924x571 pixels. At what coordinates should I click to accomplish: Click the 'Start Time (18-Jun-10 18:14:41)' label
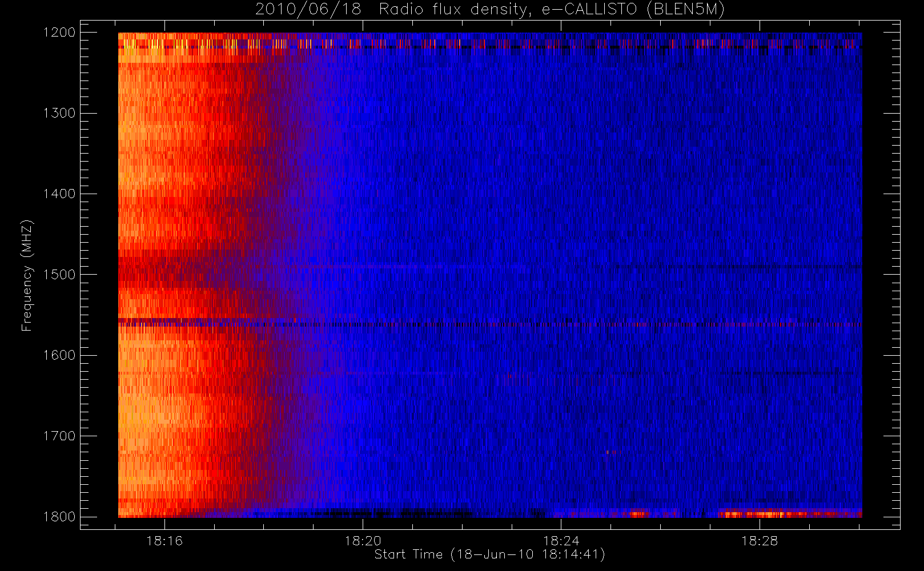point(490,554)
